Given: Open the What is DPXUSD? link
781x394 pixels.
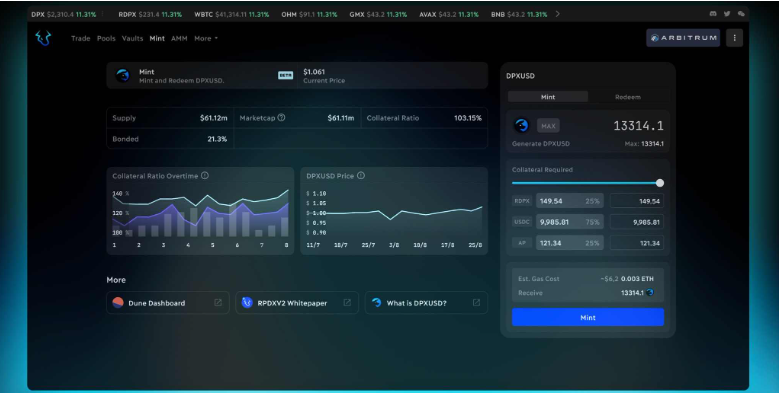Looking at the screenshot, I should [426, 302].
